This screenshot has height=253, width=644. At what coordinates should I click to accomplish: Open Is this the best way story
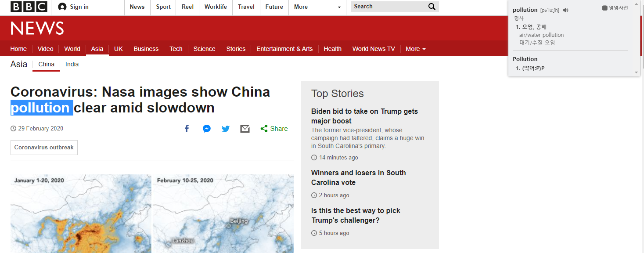pyautogui.click(x=356, y=215)
